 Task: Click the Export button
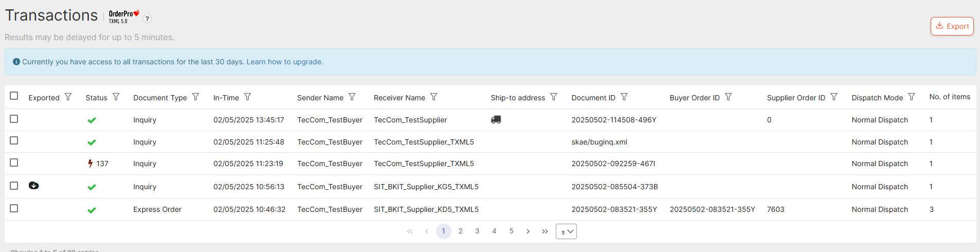click(x=952, y=26)
